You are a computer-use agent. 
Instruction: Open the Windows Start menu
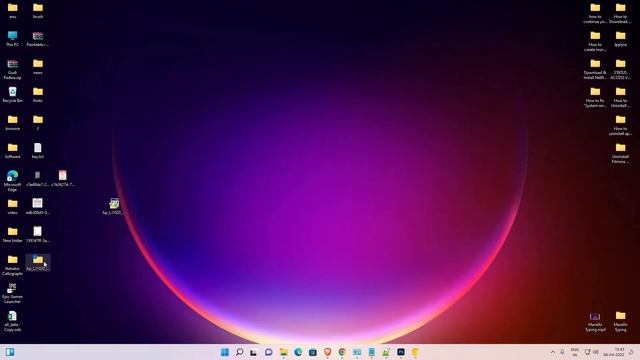tap(224, 352)
